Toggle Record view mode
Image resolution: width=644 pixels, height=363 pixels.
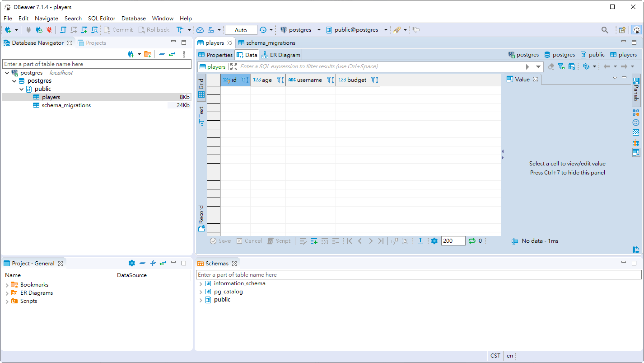tap(201, 218)
